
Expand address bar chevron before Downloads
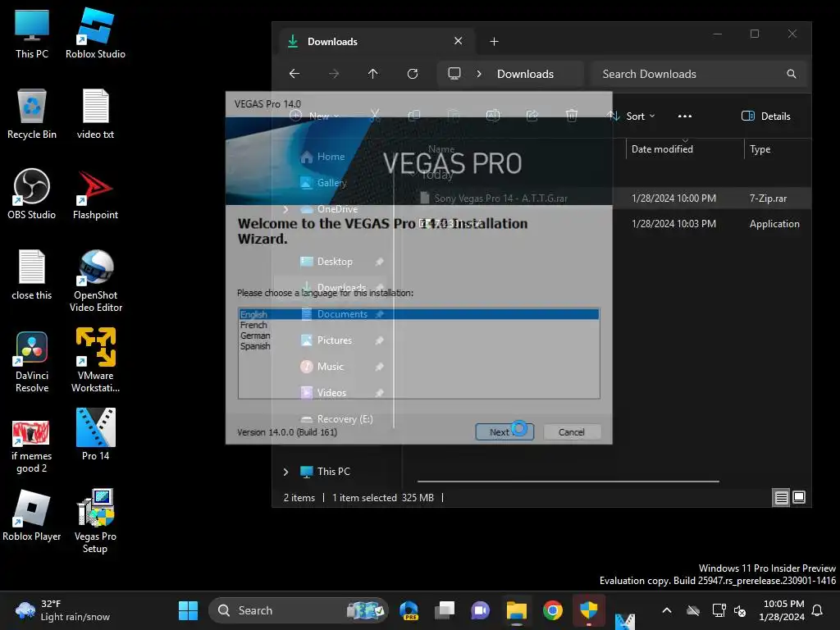pos(479,74)
